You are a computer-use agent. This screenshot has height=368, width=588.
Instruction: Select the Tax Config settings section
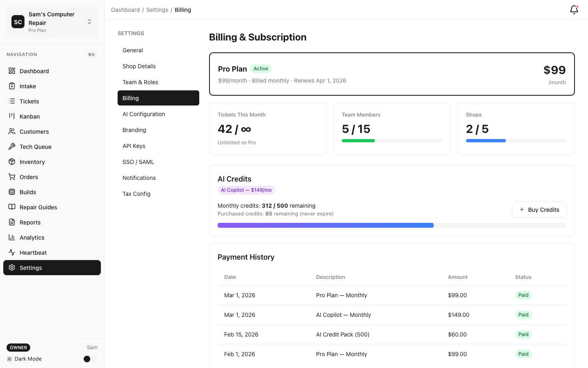[x=136, y=193]
